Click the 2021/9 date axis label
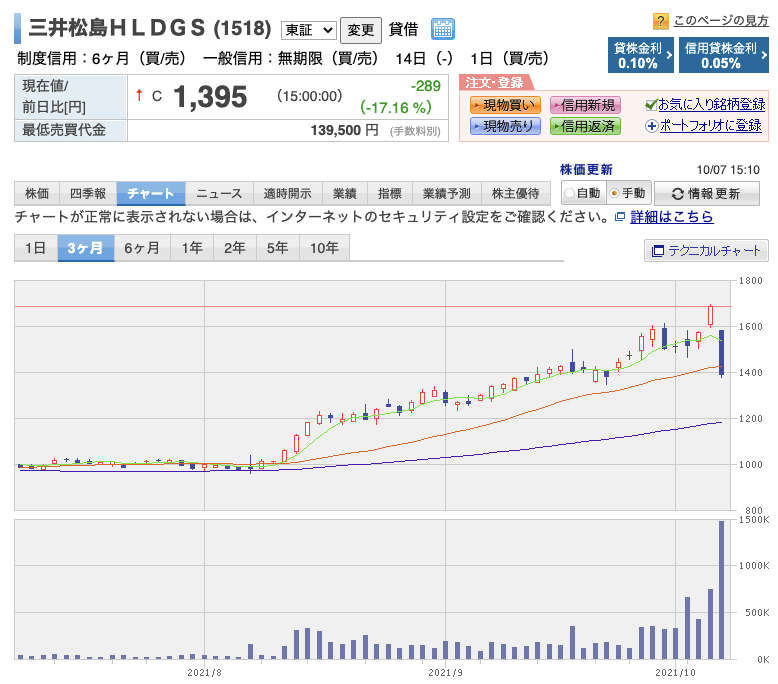 pyautogui.click(x=445, y=673)
